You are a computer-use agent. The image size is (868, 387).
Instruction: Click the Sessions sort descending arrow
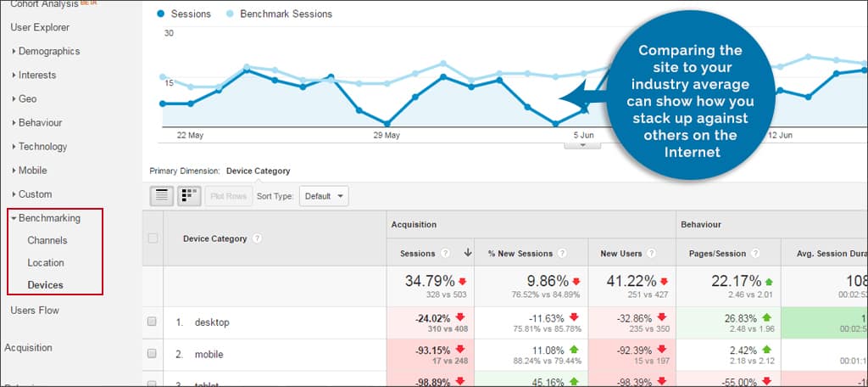point(468,253)
